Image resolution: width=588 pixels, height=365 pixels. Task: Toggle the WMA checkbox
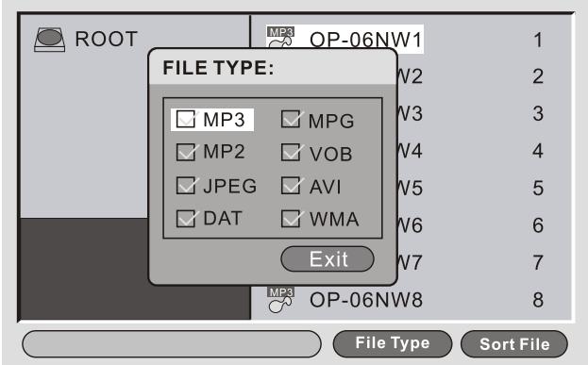[x=291, y=218]
